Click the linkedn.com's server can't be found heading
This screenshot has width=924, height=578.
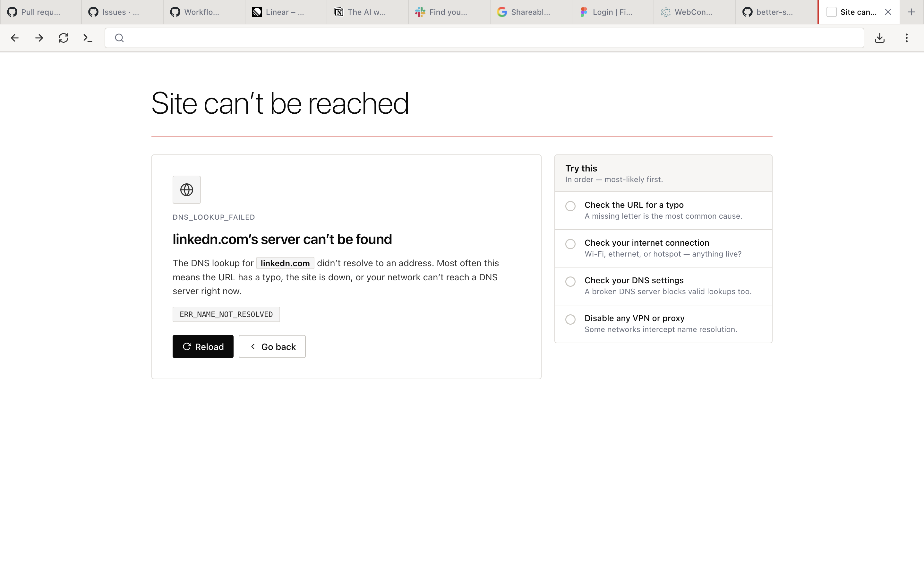pos(282,239)
